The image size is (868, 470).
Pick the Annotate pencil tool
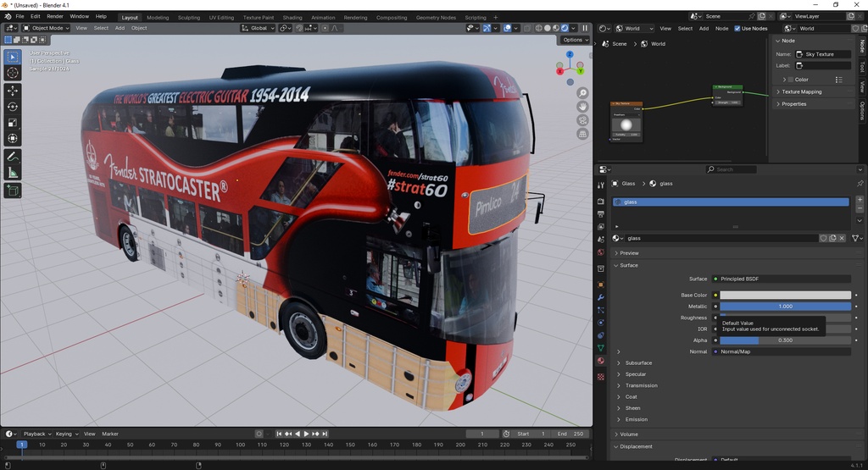click(x=13, y=157)
